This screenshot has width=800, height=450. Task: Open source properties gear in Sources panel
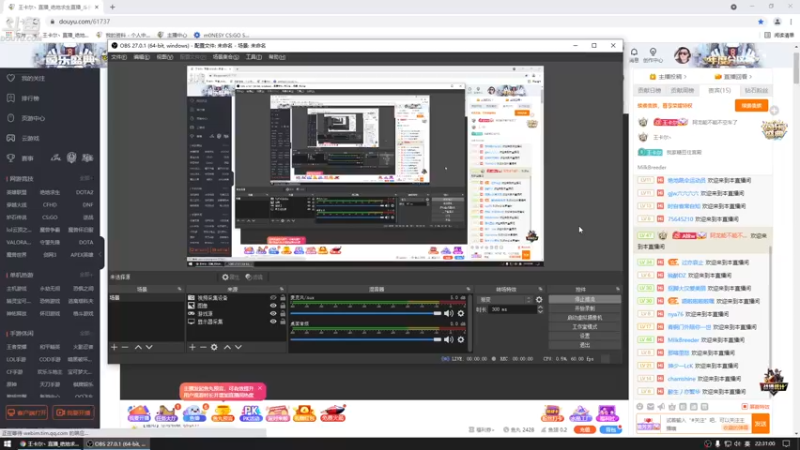(214, 347)
